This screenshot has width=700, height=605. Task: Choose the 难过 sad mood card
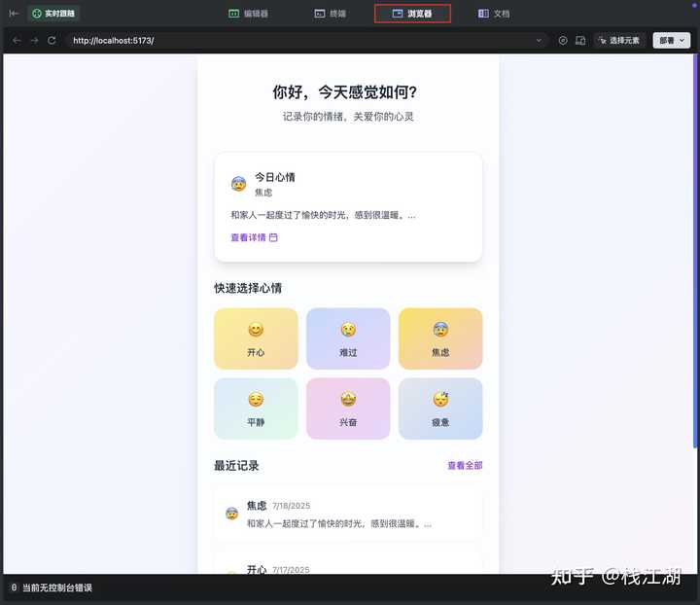pyautogui.click(x=348, y=338)
